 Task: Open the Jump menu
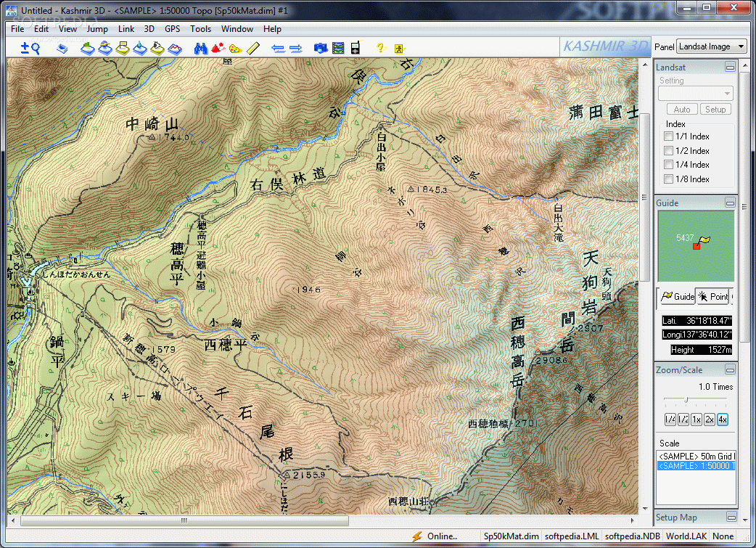pos(97,29)
